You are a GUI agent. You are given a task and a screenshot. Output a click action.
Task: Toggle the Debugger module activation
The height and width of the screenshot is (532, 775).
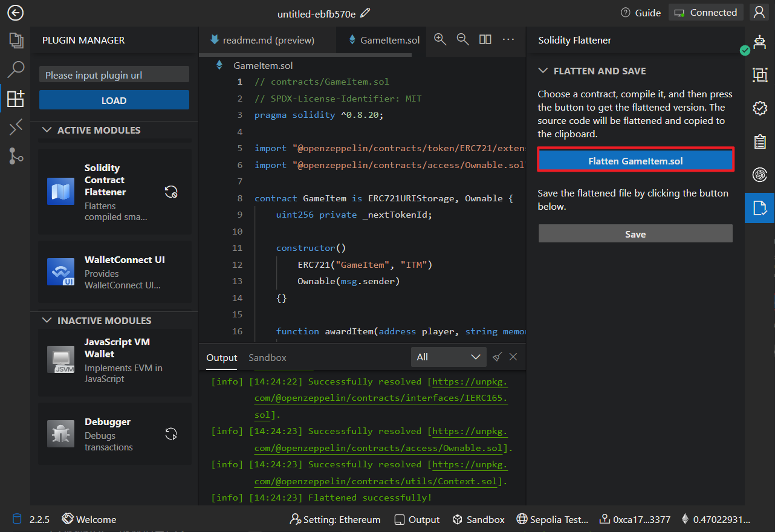[x=171, y=434]
